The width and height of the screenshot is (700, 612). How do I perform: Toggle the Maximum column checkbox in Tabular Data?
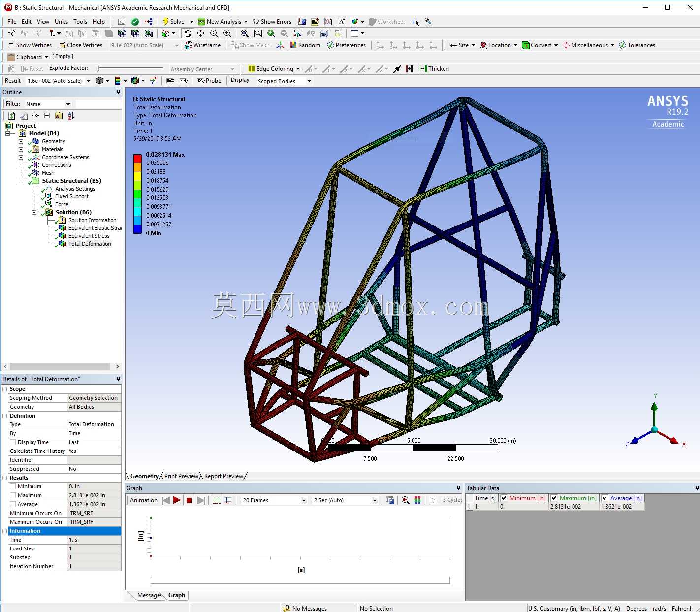tap(554, 498)
